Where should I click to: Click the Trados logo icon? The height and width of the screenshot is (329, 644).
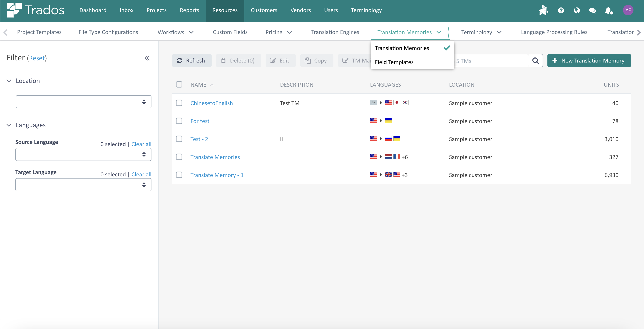point(14,10)
